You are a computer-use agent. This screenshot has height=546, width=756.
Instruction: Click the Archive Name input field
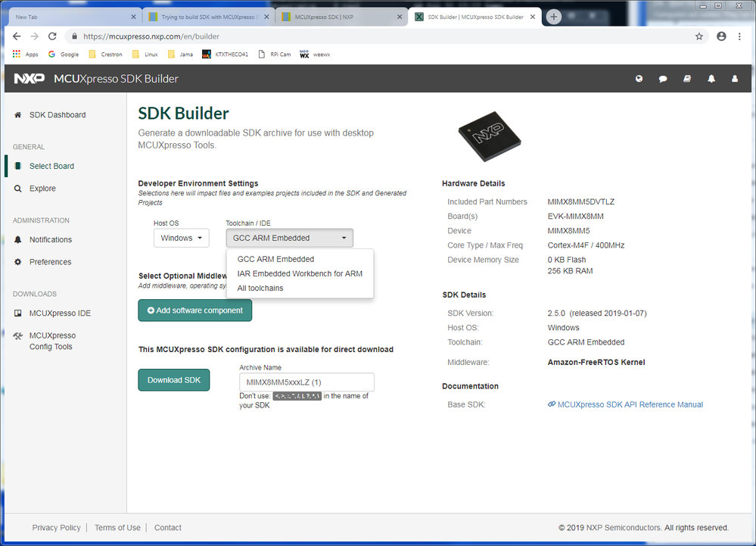click(x=306, y=382)
